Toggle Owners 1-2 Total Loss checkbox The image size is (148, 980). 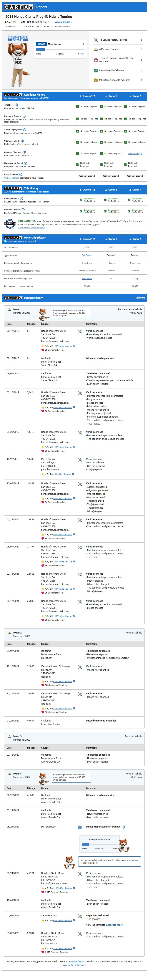(78, 106)
